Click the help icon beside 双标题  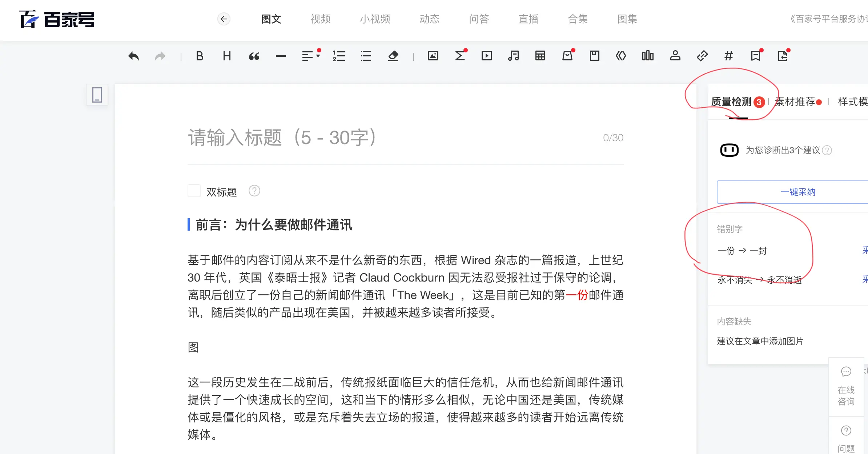pyautogui.click(x=254, y=191)
